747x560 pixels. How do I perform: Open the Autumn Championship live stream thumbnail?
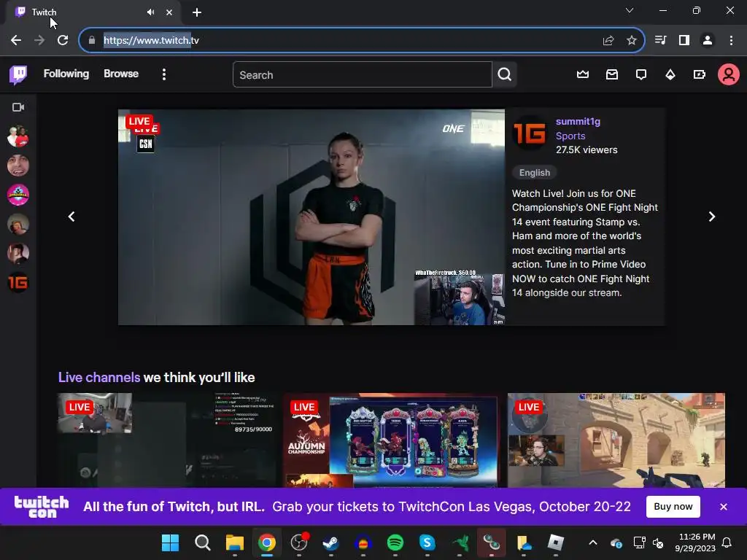[x=392, y=440]
